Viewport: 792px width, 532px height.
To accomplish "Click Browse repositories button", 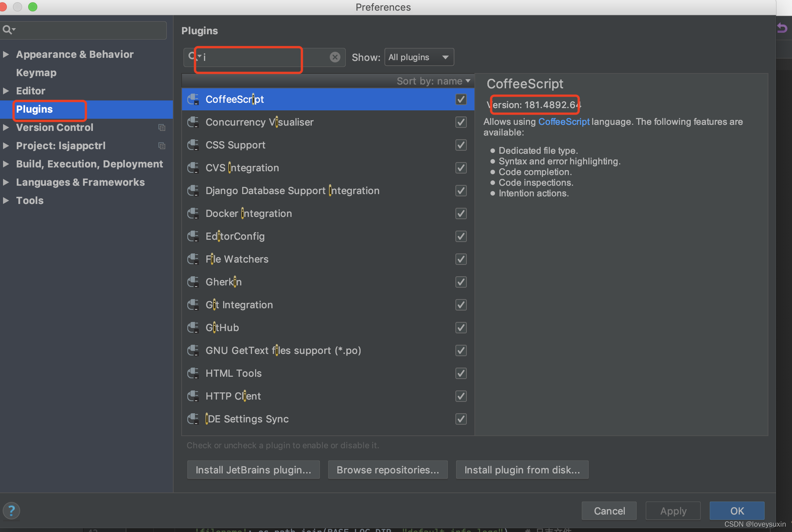I will click(388, 470).
